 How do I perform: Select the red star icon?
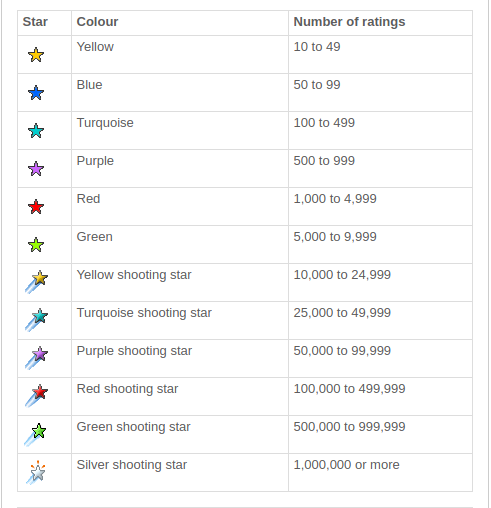(36, 207)
